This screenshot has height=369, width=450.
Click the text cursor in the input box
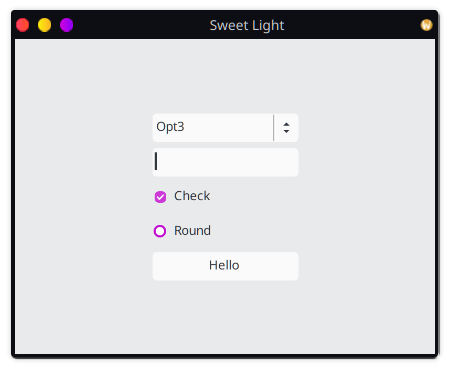(x=156, y=161)
